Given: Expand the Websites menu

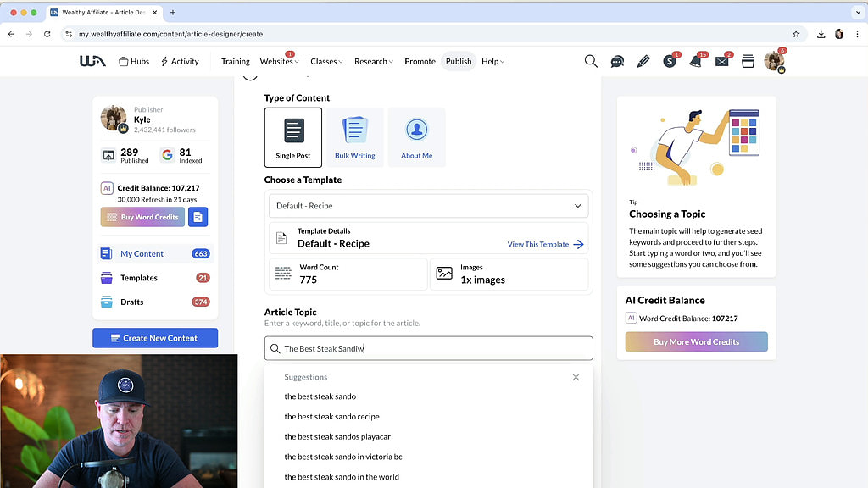Looking at the screenshot, I should [x=278, y=61].
